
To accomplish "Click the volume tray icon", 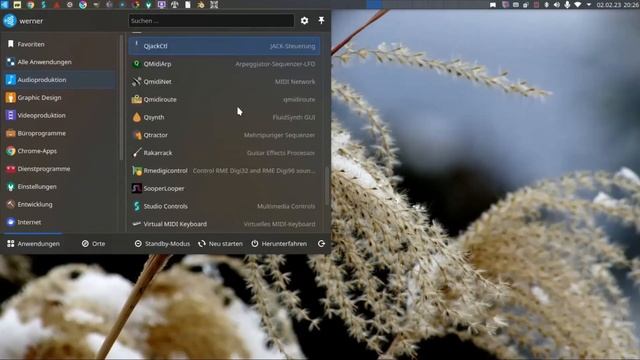I will coord(557,4).
